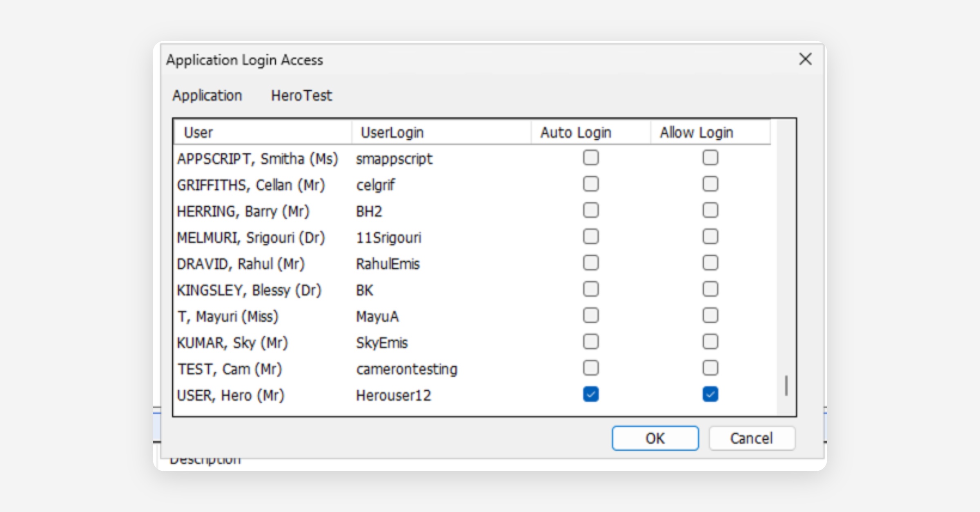Enable Auto Login for APPSCRIPT, Smitha

pos(590,158)
